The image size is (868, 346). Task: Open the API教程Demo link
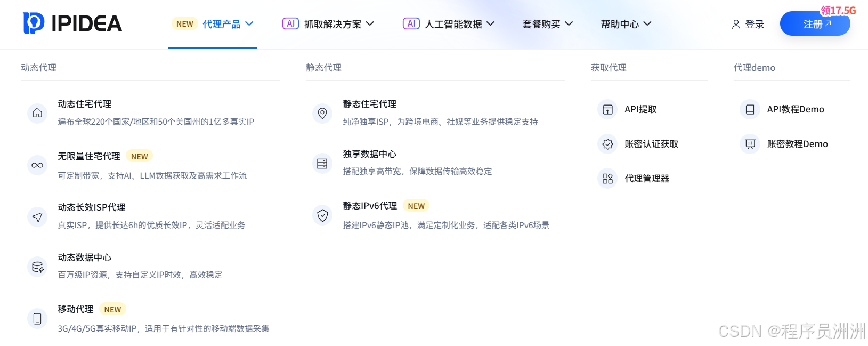click(x=796, y=109)
